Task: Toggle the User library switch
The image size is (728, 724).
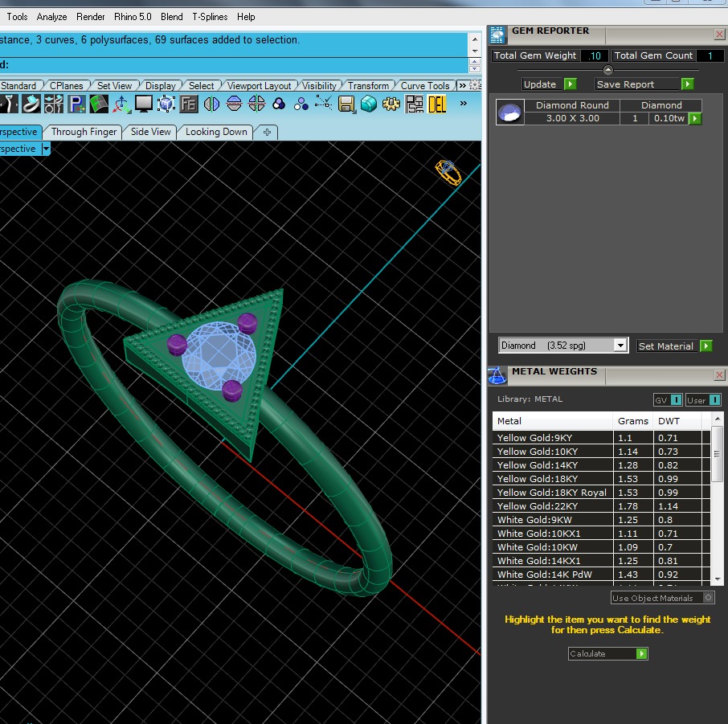Action: pos(703,400)
